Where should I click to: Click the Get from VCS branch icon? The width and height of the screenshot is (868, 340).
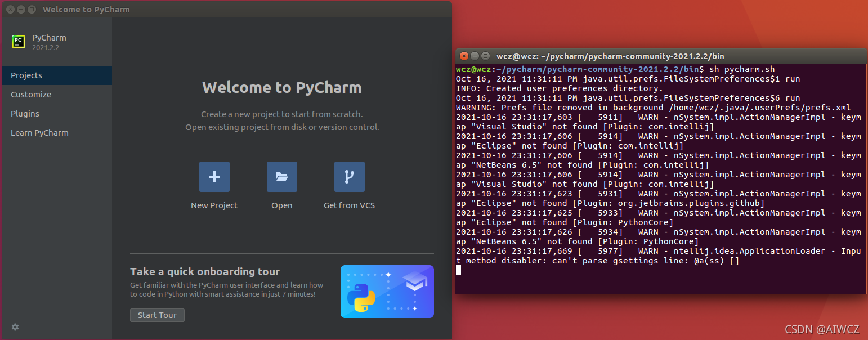[x=350, y=177]
